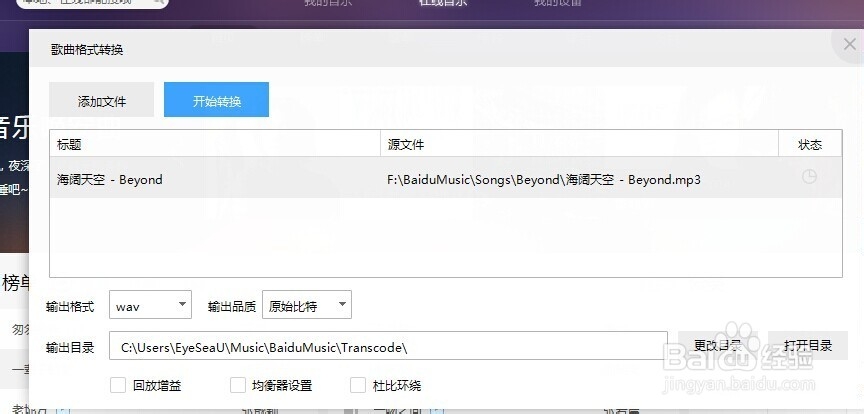The width and height of the screenshot is (864, 414).
Task: Toggle the 均衡器设置 checkbox
Action: coord(237,385)
